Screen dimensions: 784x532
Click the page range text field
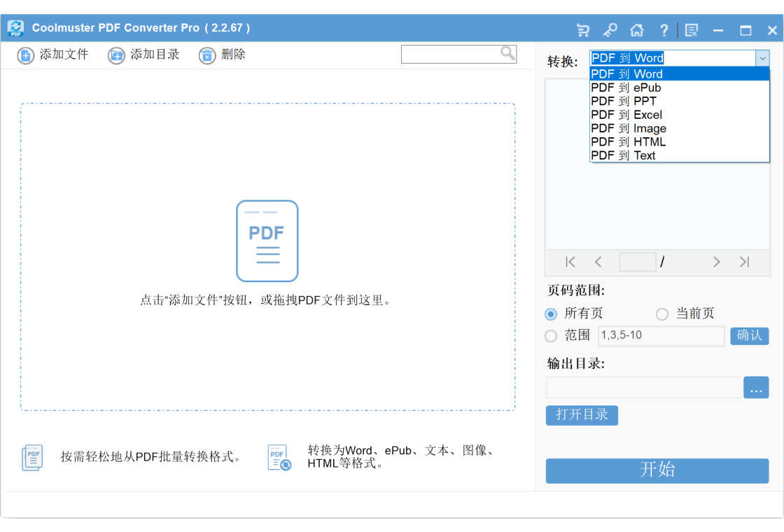661,335
